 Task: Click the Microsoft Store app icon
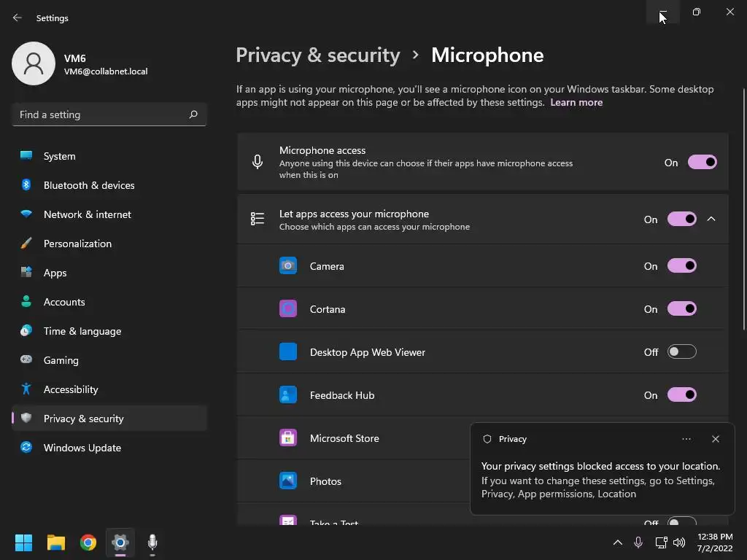[x=288, y=438]
